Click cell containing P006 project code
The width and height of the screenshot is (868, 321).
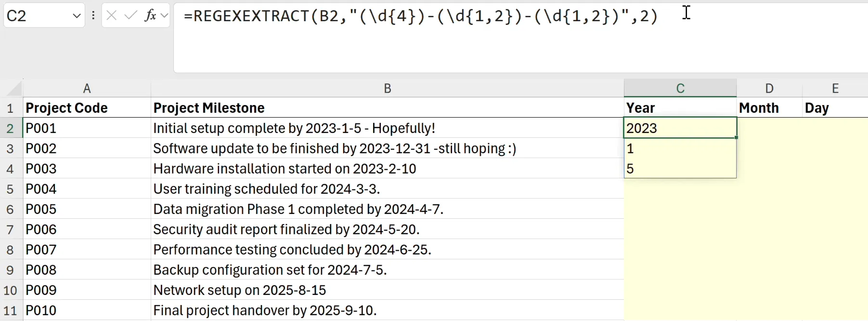point(87,229)
